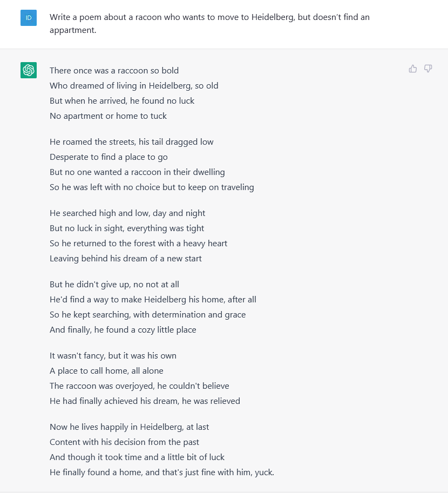Click the line 'But he didn't give up, no not at all'
The width and height of the screenshot is (448, 493).
click(114, 285)
